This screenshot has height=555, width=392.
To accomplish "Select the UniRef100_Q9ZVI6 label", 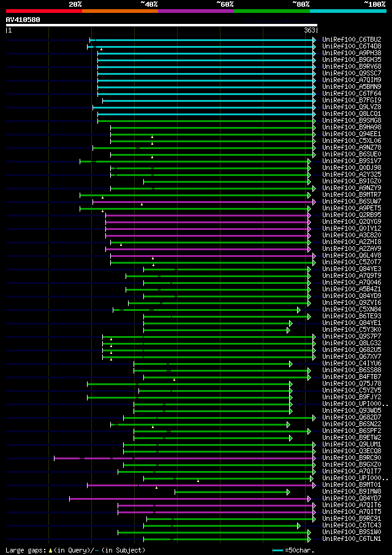I will (352, 303).
